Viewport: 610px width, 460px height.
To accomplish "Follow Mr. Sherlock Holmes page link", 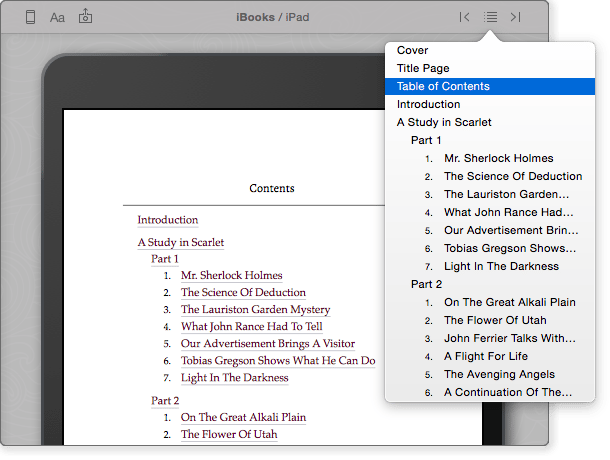I will coord(231,276).
